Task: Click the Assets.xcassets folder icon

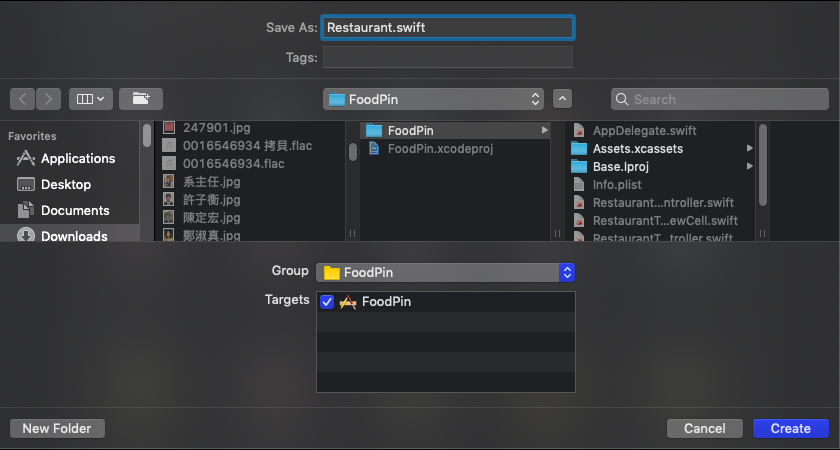Action: pos(578,148)
